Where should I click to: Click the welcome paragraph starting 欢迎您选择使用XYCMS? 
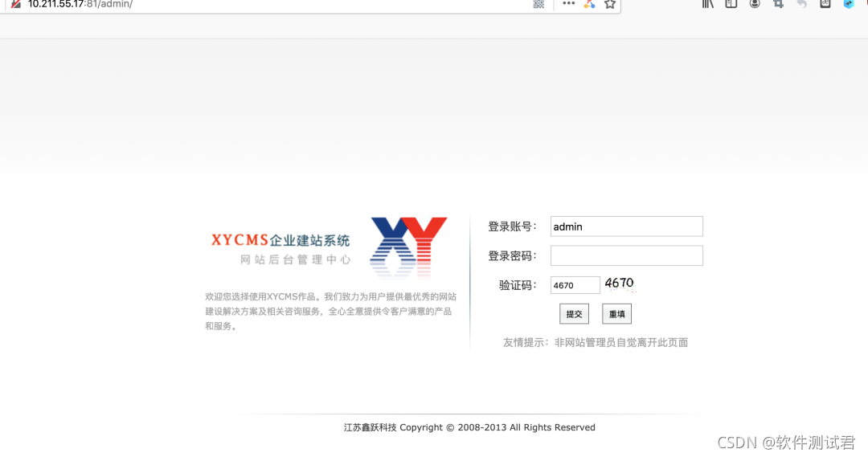pyautogui.click(x=330, y=311)
